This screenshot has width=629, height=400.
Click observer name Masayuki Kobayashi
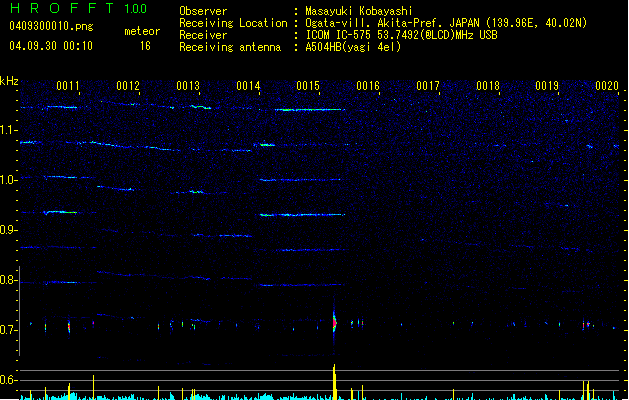[x=359, y=11]
